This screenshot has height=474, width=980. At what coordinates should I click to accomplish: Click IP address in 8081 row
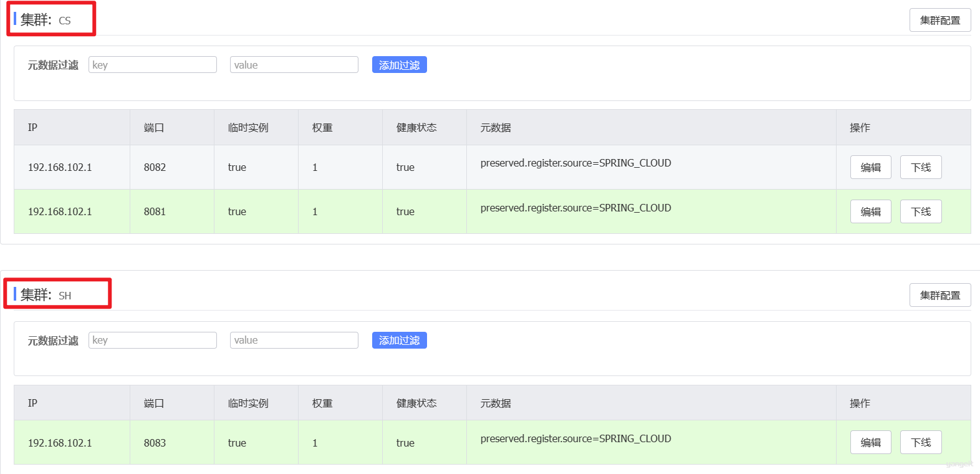(x=60, y=211)
